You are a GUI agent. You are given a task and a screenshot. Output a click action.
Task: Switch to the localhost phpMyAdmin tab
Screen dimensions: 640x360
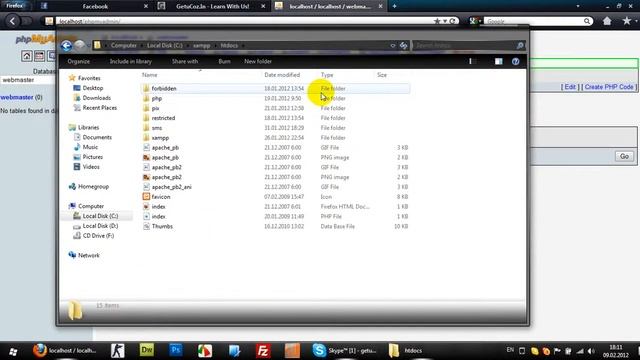pos(330,6)
